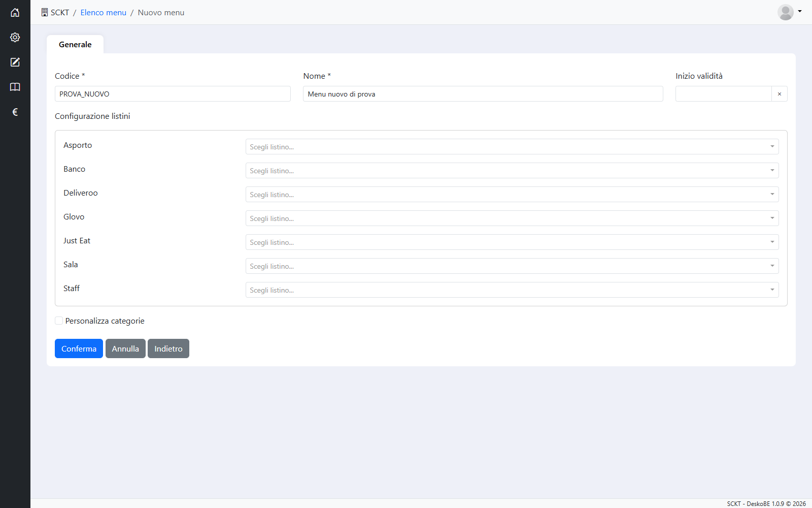Open the Just Eat listino dropdown
The width and height of the screenshot is (812, 508).
[512, 242]
